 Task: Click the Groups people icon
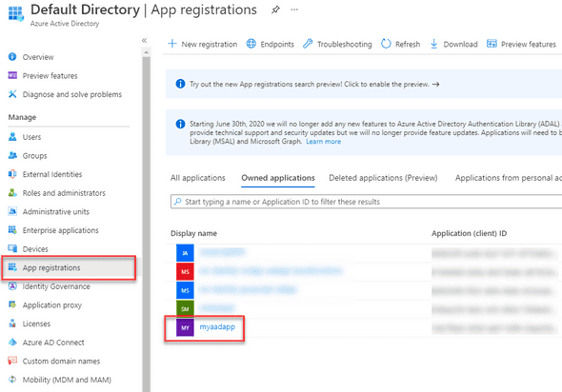point(12,155)
